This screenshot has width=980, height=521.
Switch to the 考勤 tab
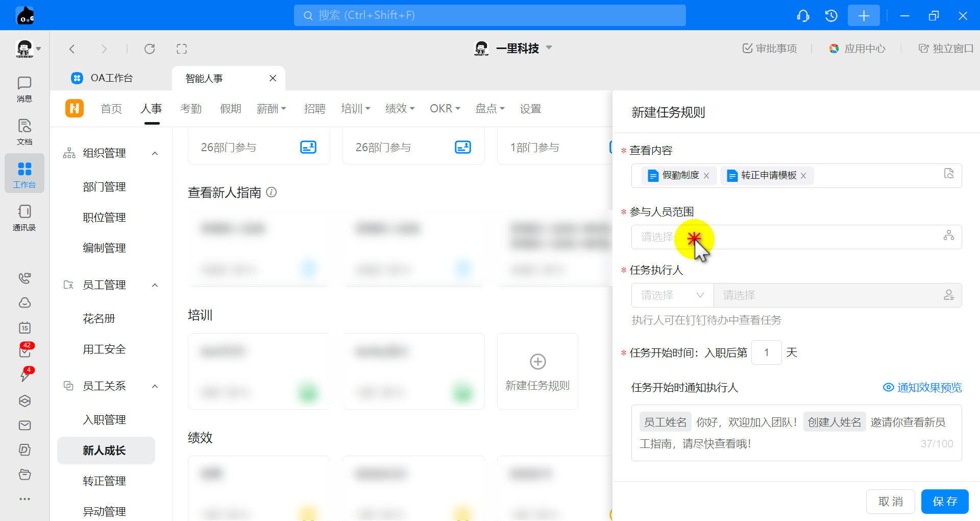(191, 109)
